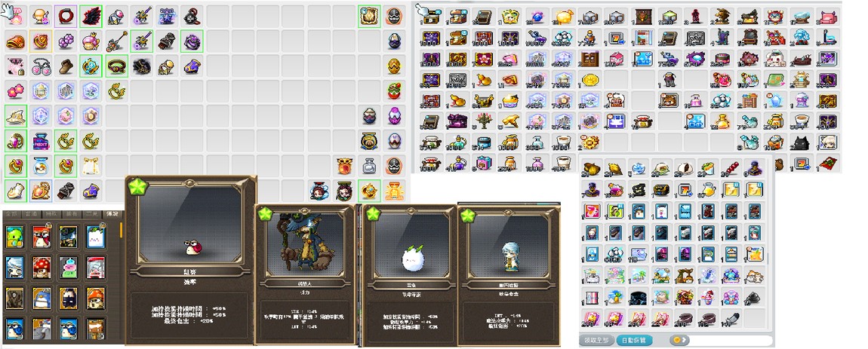This screenshot has height=349, width=868.
Task: Switch to the 全部 familiar tab
Action: (12, 214)
